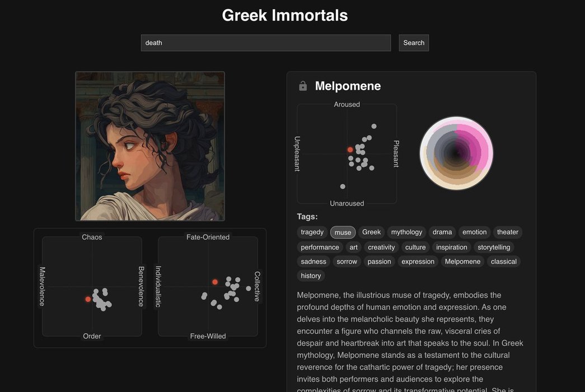Click the circular color palette wheel
This screenshot has width=585, height=392.
[x=456, y=153]
